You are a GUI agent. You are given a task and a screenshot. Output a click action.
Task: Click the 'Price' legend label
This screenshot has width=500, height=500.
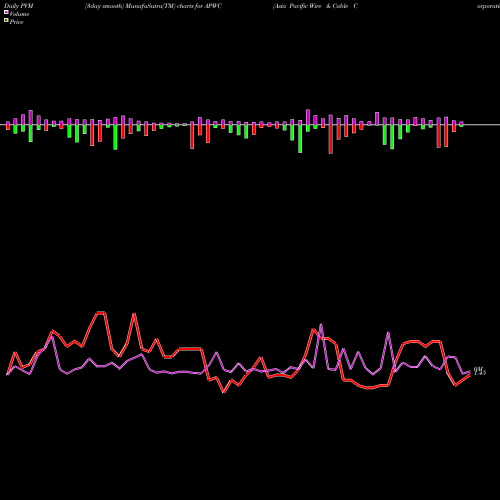click(x=16, y=22)
